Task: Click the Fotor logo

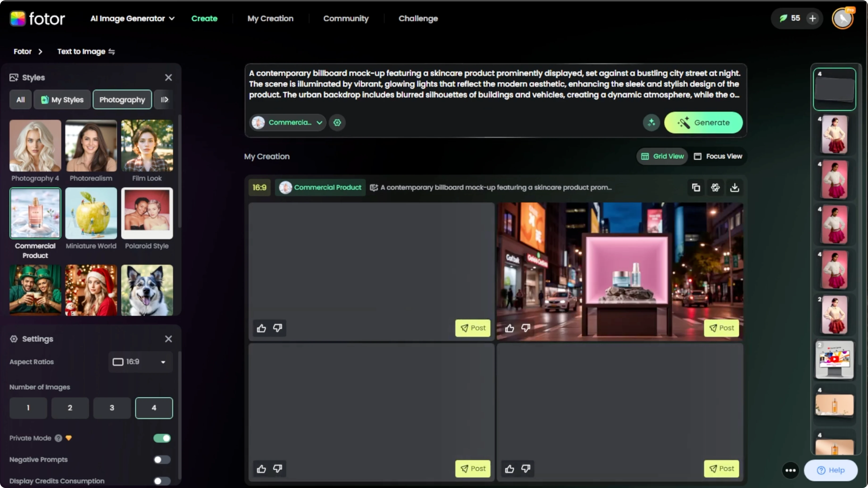Action: (x=38, y=19)
